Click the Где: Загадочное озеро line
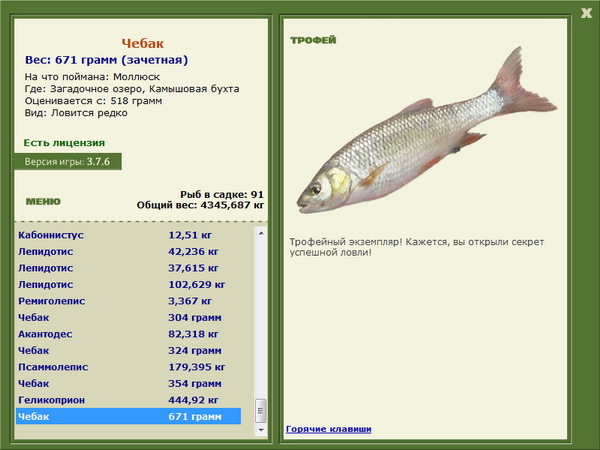 132,89
